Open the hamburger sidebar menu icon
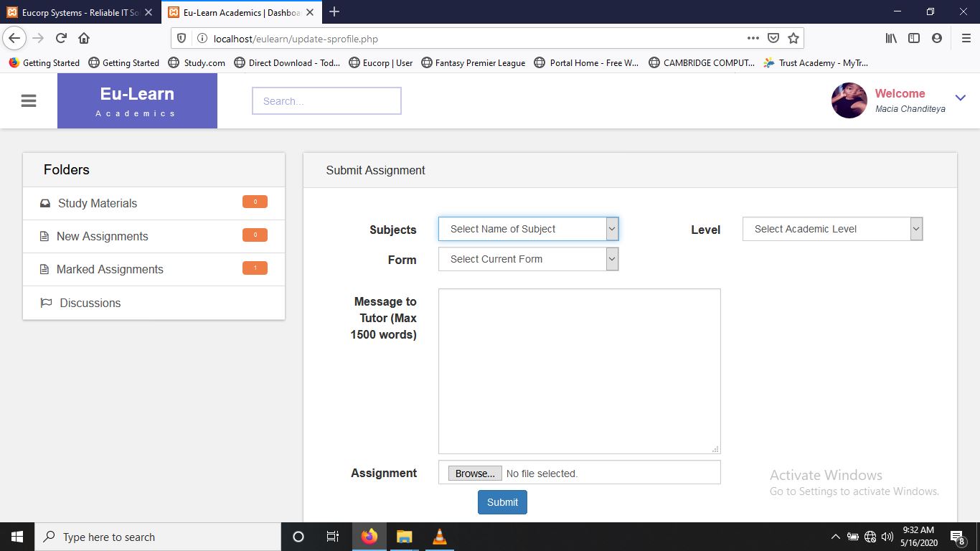This screenshot has width=980, height=551. pyautogui.click(x=29, y=101)
